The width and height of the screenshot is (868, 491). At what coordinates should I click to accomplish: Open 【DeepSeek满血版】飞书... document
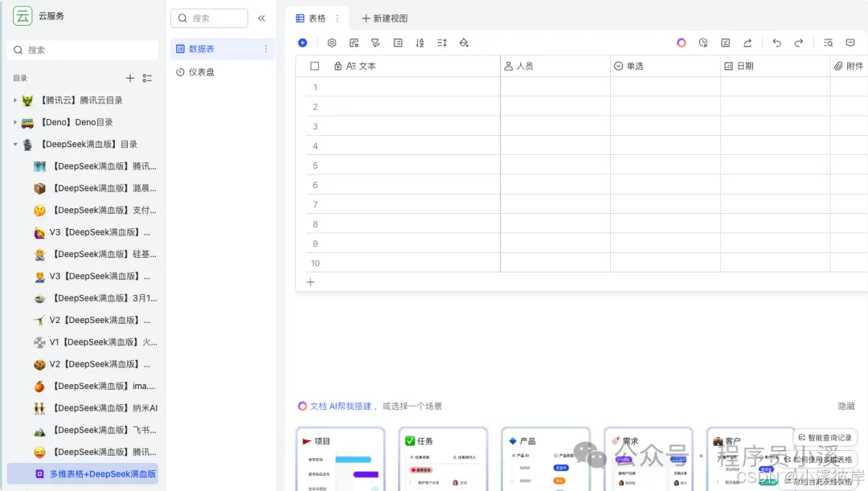(95, 430)
